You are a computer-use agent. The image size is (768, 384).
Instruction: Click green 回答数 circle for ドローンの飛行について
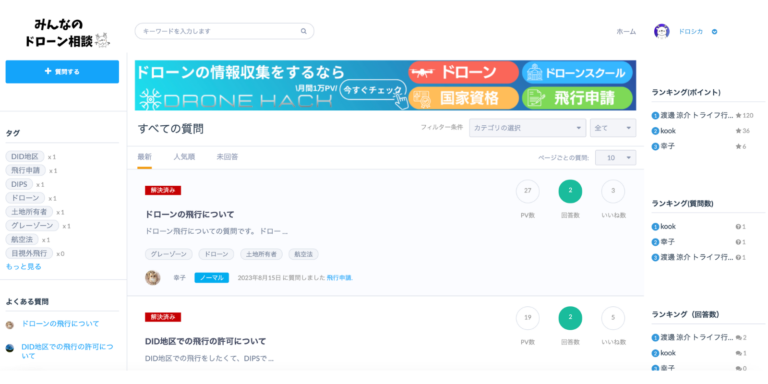coord(570,192)
